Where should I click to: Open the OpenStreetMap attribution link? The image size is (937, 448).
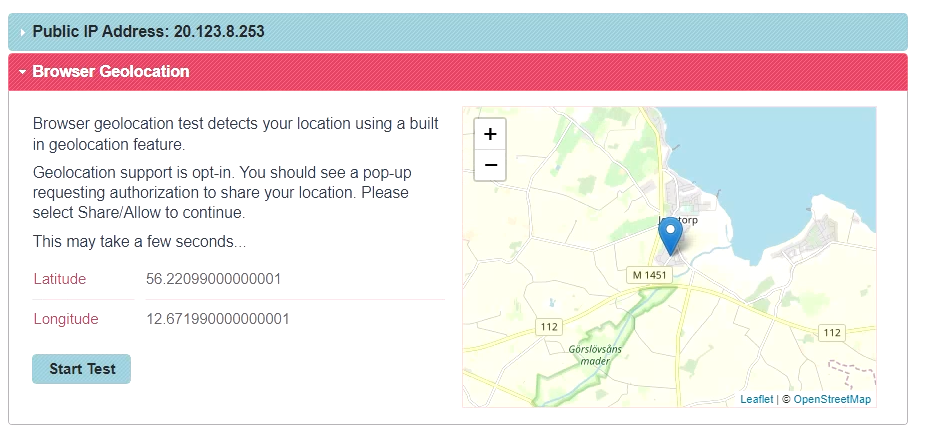(832, 399)
